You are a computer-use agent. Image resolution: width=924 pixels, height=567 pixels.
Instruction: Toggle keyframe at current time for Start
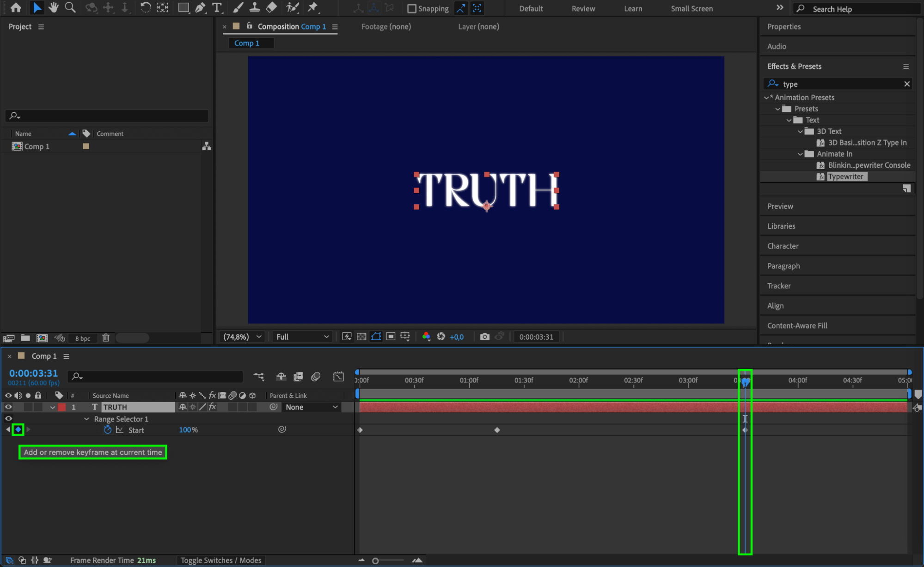18,430
